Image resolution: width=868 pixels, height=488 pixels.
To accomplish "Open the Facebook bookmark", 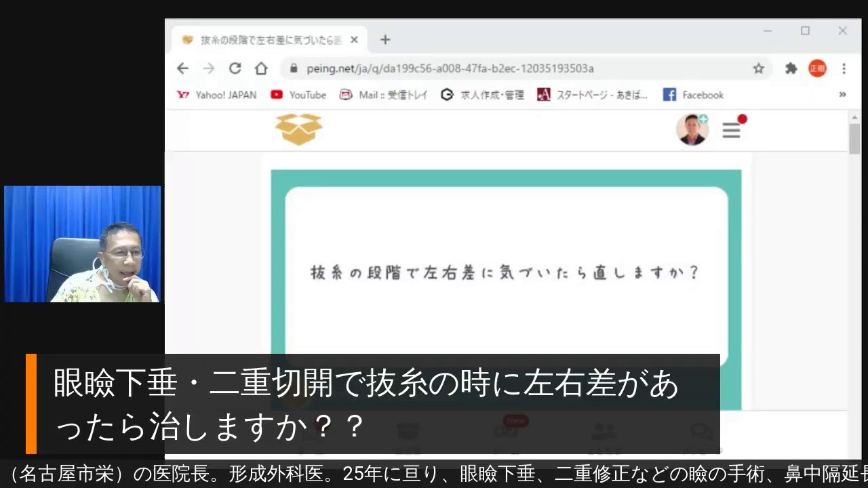I will tap(693, 95).
